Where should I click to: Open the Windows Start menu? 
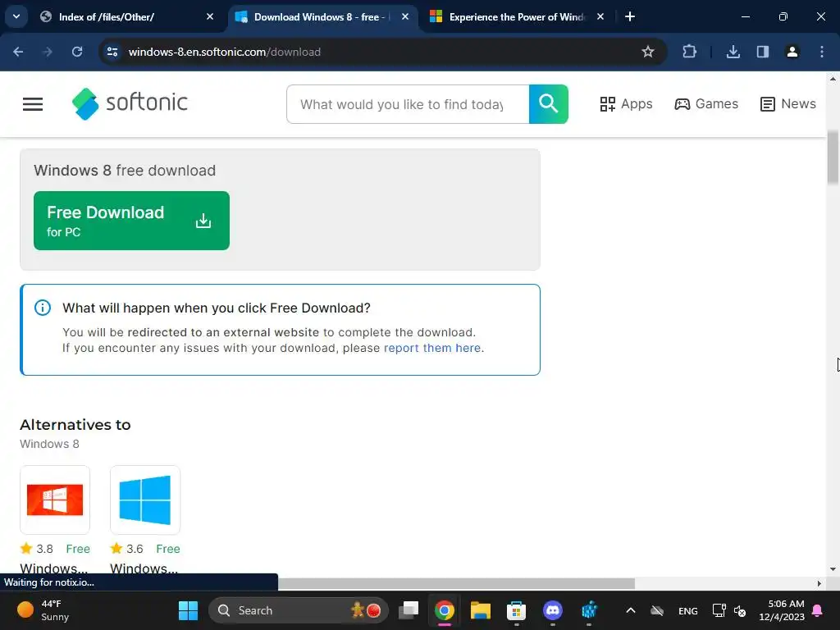(188, 610)
